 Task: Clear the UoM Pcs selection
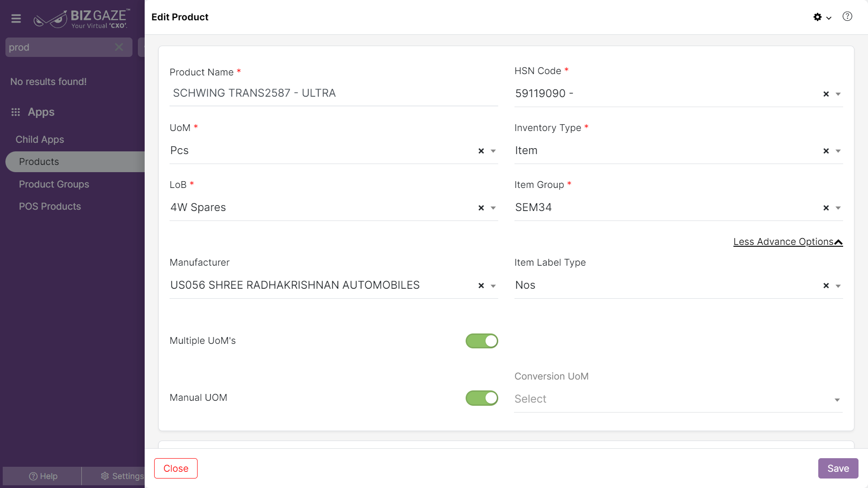click(x=481, y=151)
